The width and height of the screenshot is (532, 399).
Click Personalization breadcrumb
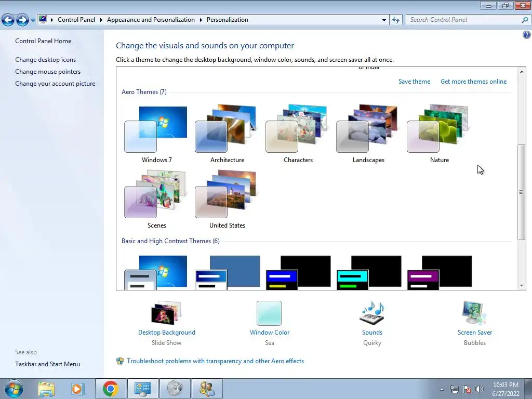228,20
